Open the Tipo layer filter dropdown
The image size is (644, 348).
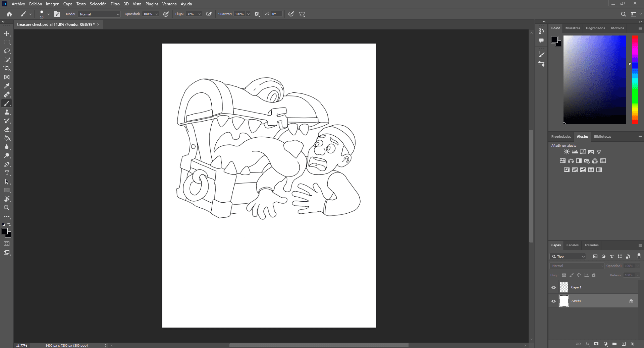(x=568, y=257)
